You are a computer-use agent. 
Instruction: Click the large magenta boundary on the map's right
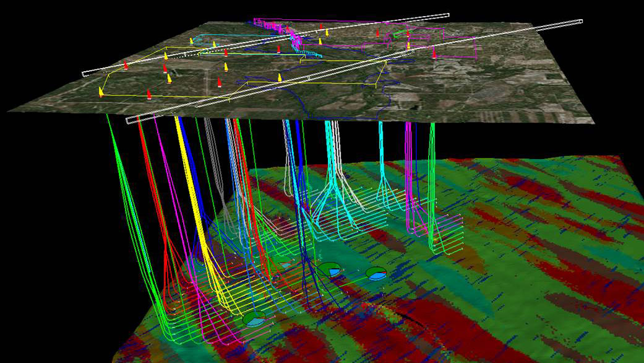(474, 48)
